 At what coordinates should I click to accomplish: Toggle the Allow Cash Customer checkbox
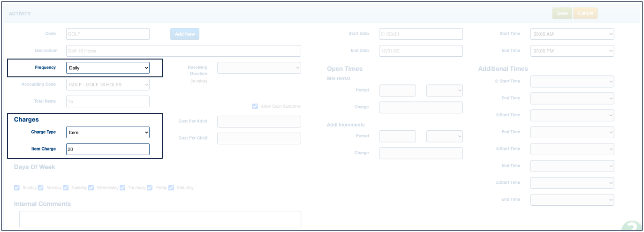click(x=255, y=106)
